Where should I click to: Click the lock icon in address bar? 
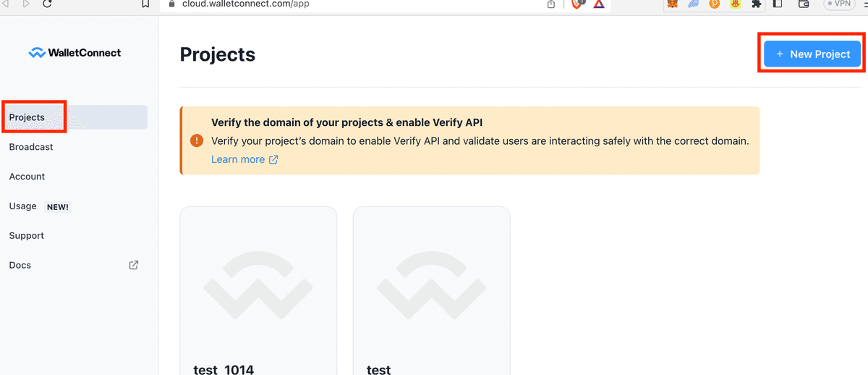tap(171, 4)
